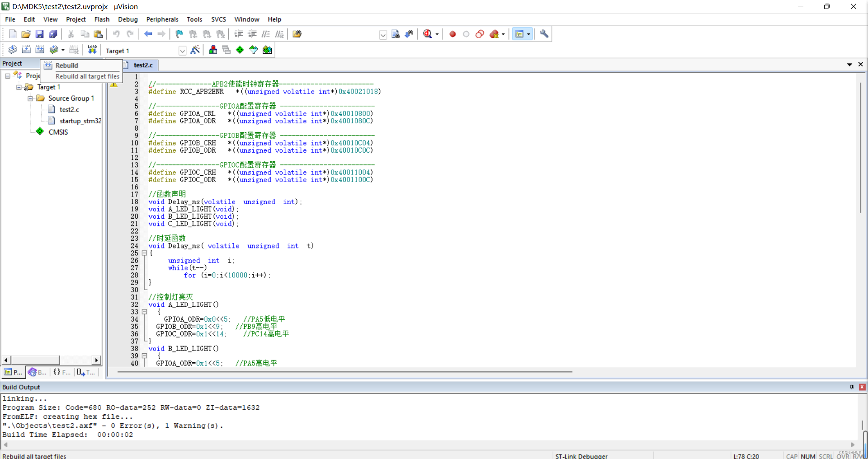Open the Debug menu
This screenshot has height=459, width=868.
click(128, 19)
